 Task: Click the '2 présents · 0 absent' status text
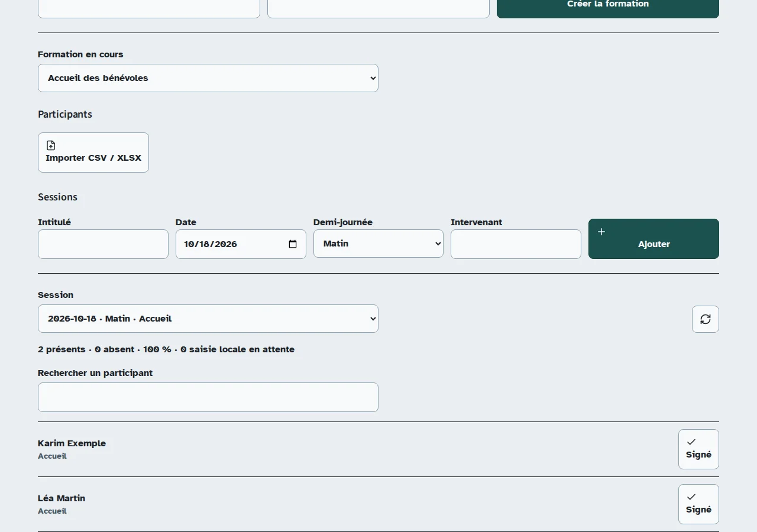86,349
